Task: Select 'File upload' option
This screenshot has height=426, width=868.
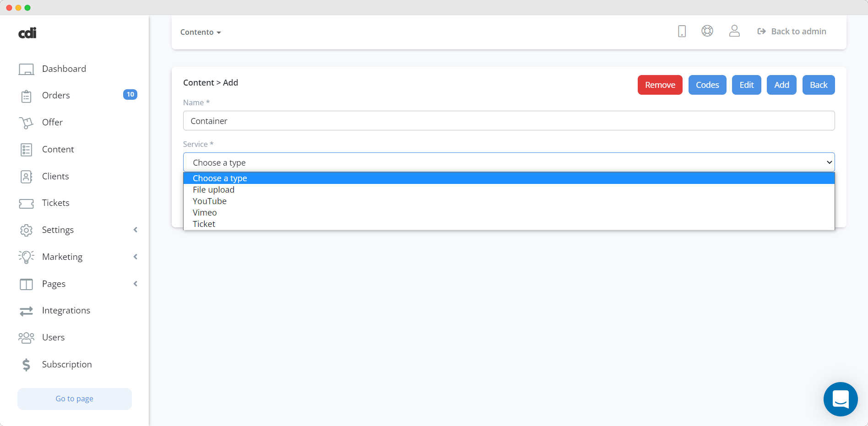Action: (x=509, y=189)
